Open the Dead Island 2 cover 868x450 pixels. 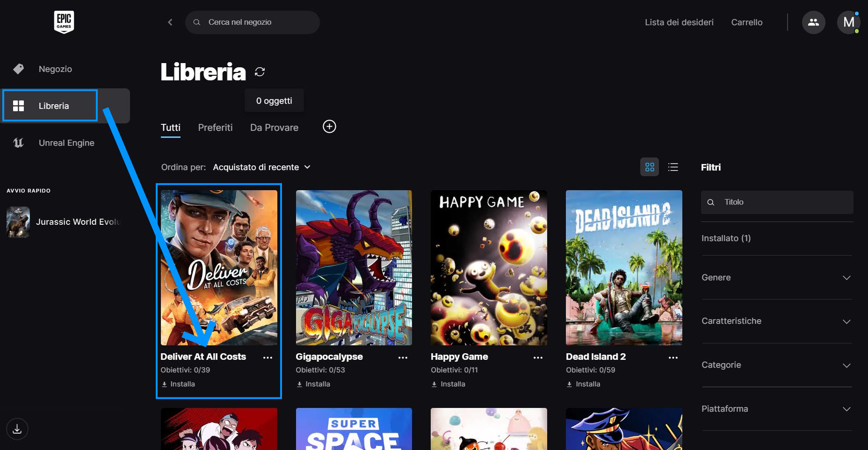coord(624,268)
